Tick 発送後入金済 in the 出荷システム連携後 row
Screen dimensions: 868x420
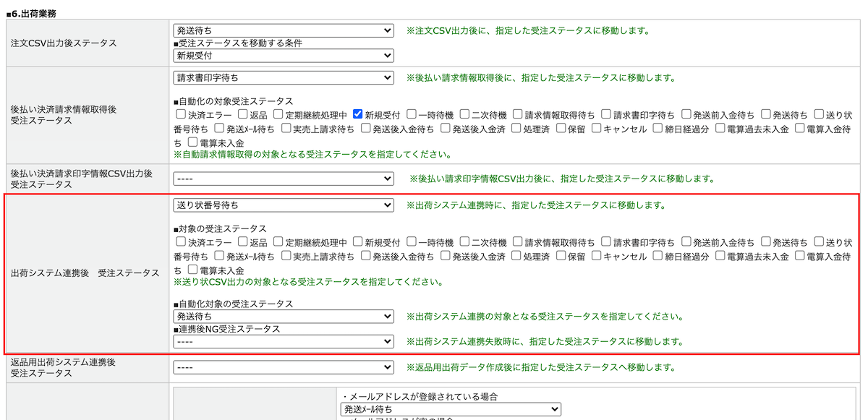(446, 256)
